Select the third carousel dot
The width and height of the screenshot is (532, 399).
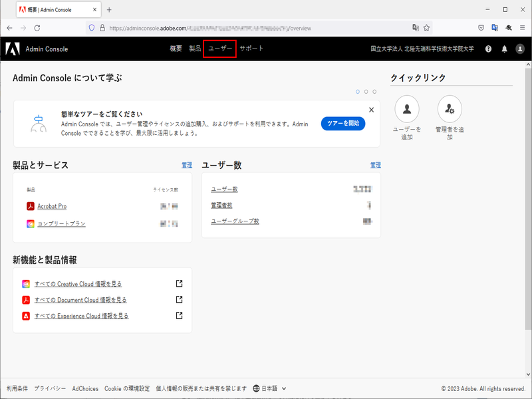tap(374, 92)
